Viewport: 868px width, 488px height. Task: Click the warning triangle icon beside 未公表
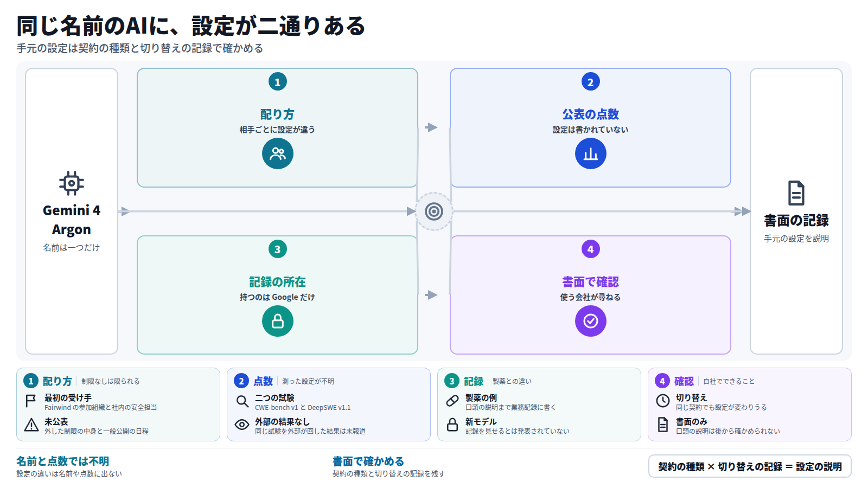pos(31,425)
